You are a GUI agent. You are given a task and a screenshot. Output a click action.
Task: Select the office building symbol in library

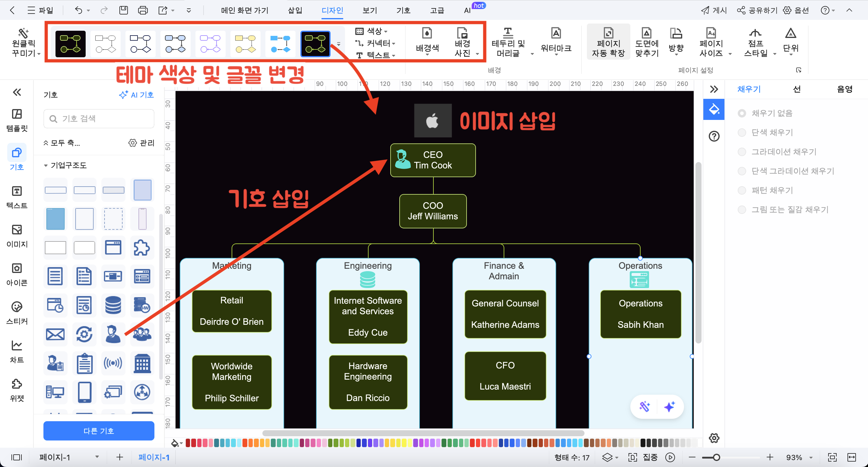tap(142, 363)
